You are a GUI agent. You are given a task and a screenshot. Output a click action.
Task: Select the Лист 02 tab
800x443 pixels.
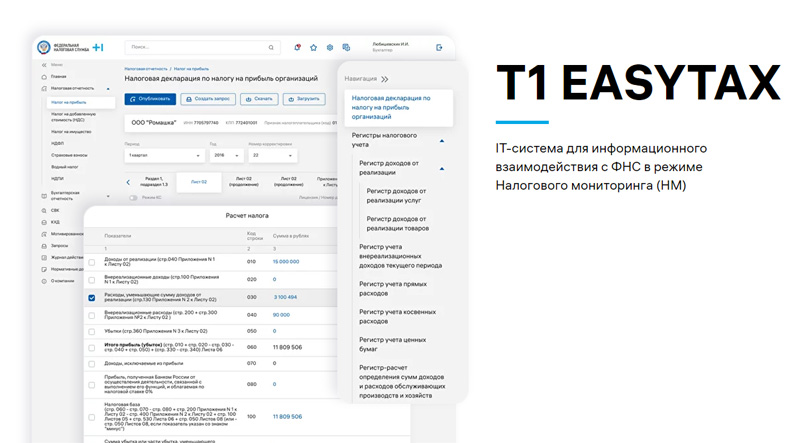point(199,182)
